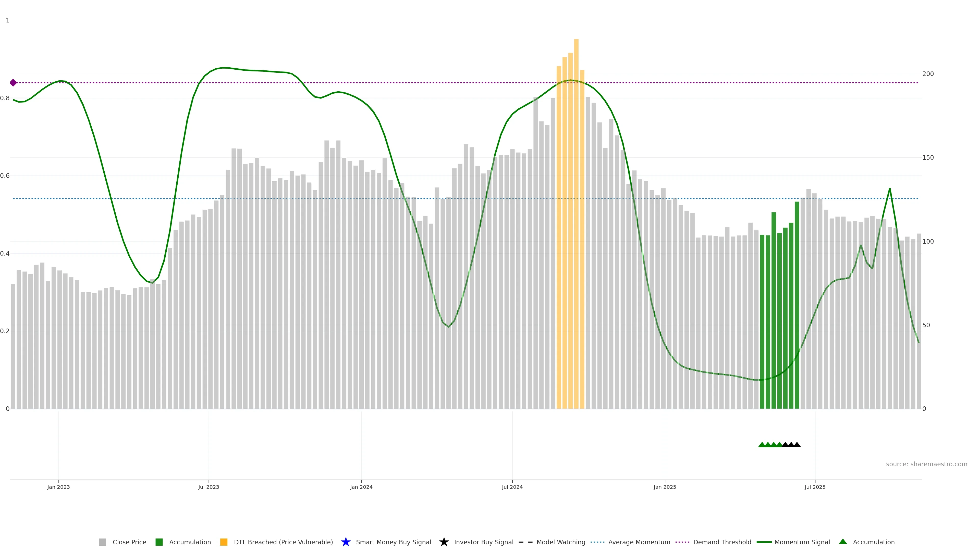Click the dashed Model Watching legend icon
The image size is (980, 551).
[x=525, y=542]
